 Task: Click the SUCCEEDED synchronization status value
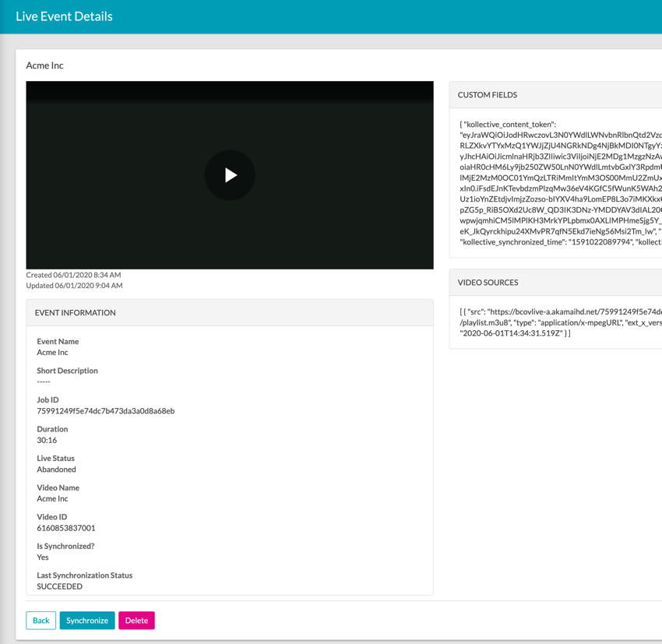pos(59,586)
